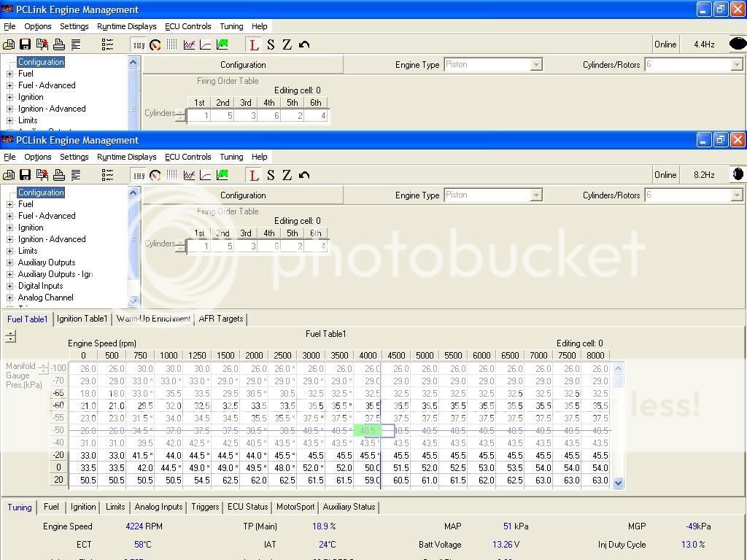The width and height of the screenshot is (747, 560).
Task: Open the multi-line graph icon in front window
Action: click(189, 175)
